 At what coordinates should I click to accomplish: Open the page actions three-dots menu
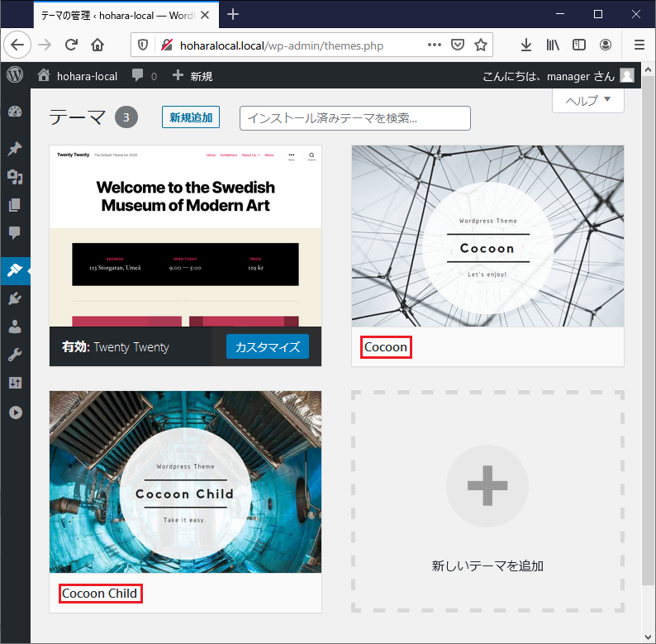tap(435, 45)
